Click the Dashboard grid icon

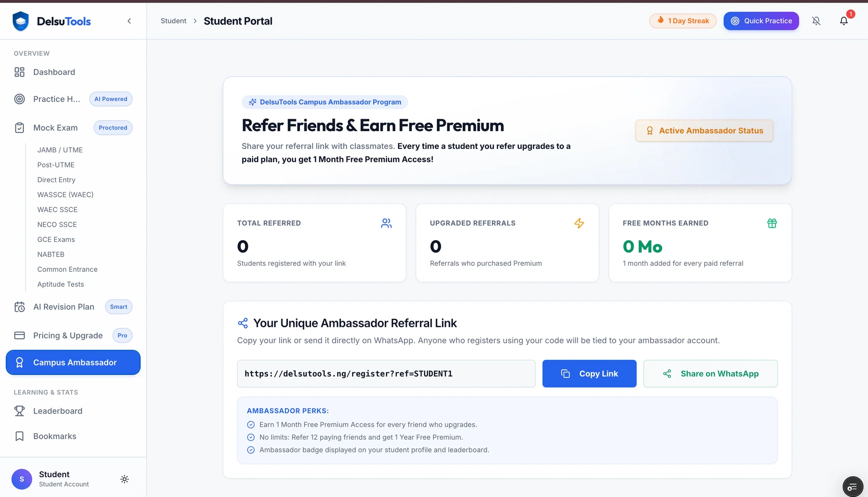point(19,72)
